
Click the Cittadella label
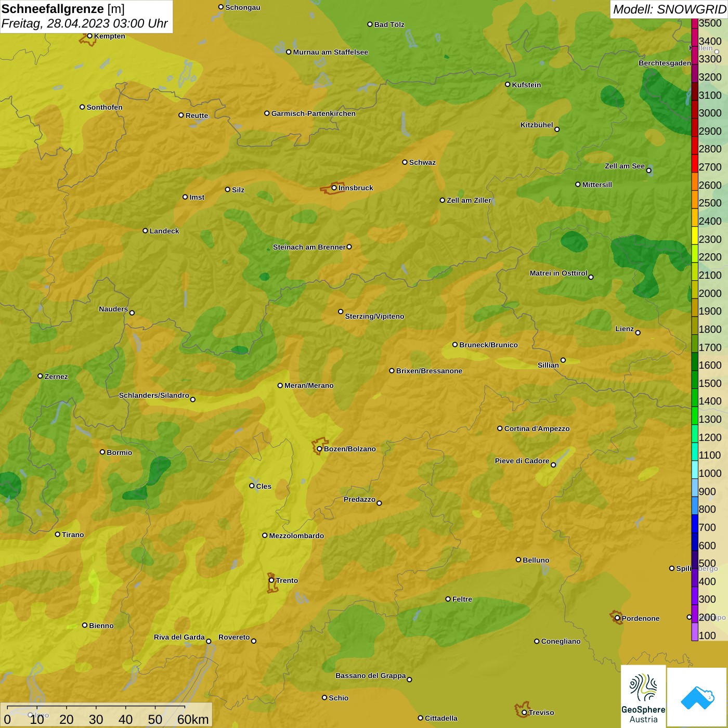[441, 718]
